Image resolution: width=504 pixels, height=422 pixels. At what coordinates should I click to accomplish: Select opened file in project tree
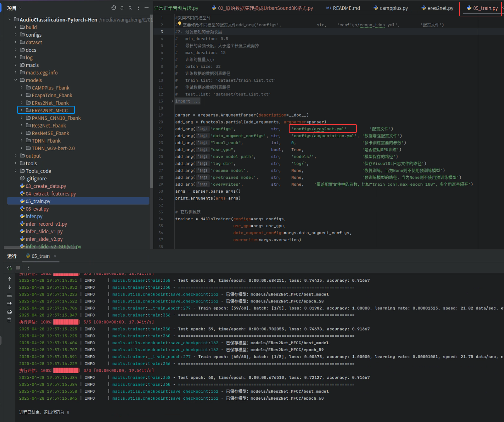click(114, 8)
